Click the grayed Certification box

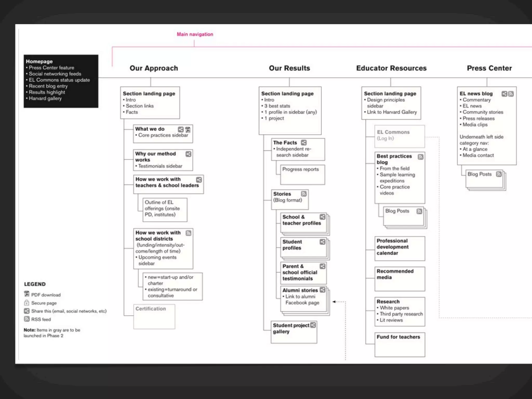[x=154, y=316]
